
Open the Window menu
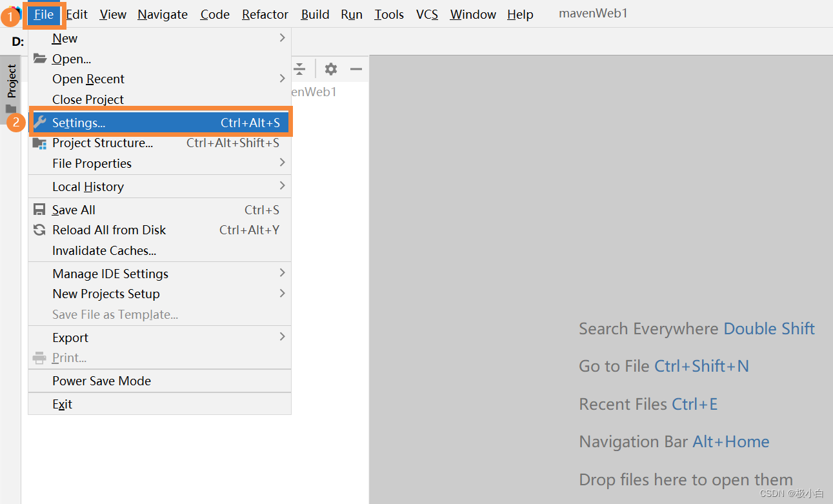[x=473, y=14]
